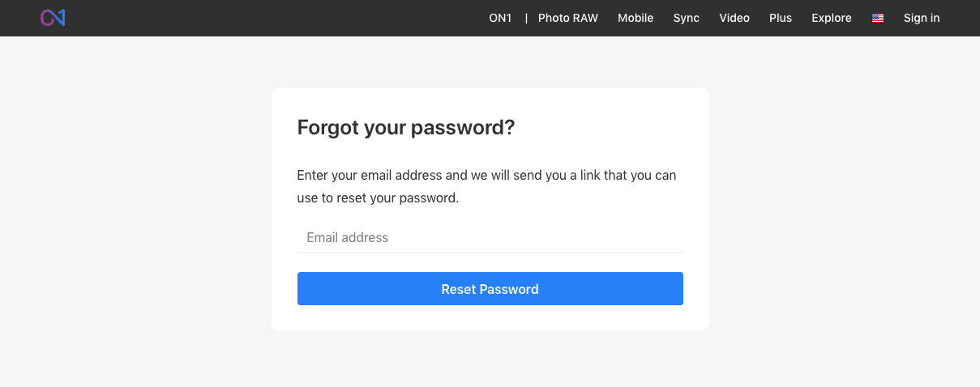This screenshot has width=980, height=387.
Task: Select Plus in the top navigation
Action: (x=781, y=18)
